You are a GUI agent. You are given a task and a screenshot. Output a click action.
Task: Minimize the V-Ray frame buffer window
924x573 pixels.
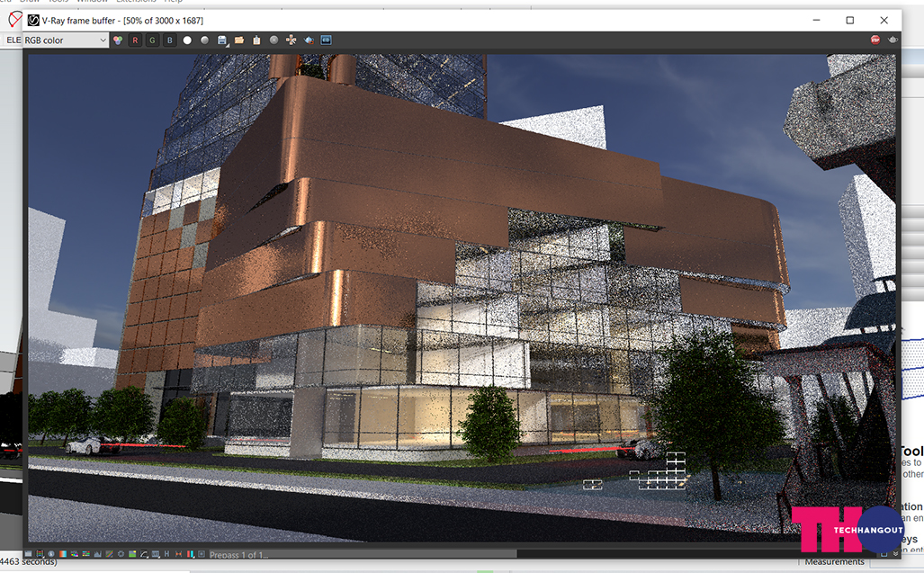coord(816,20)
